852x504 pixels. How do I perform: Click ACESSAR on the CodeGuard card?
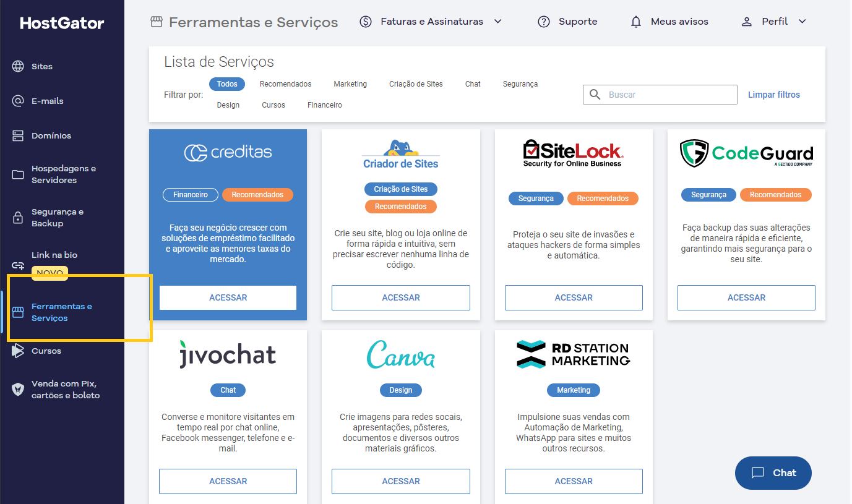point(746,297)
